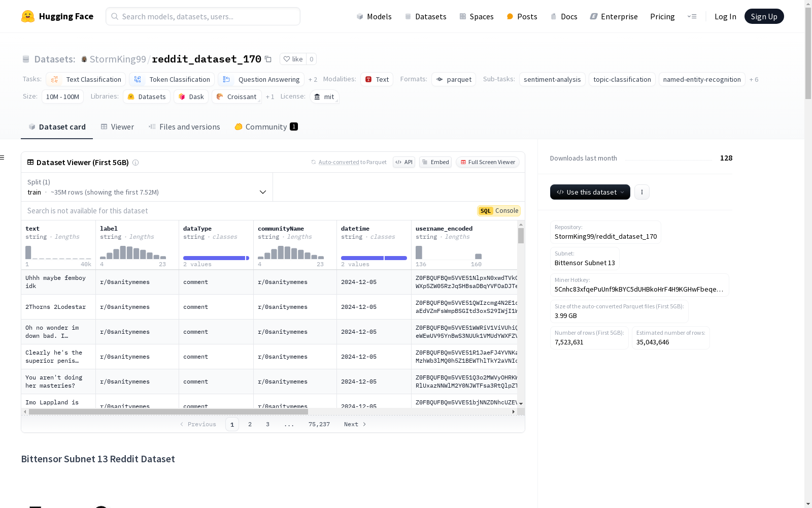Click the Hugging Face logo icon
Screen dimensions: 812x508
28,16
